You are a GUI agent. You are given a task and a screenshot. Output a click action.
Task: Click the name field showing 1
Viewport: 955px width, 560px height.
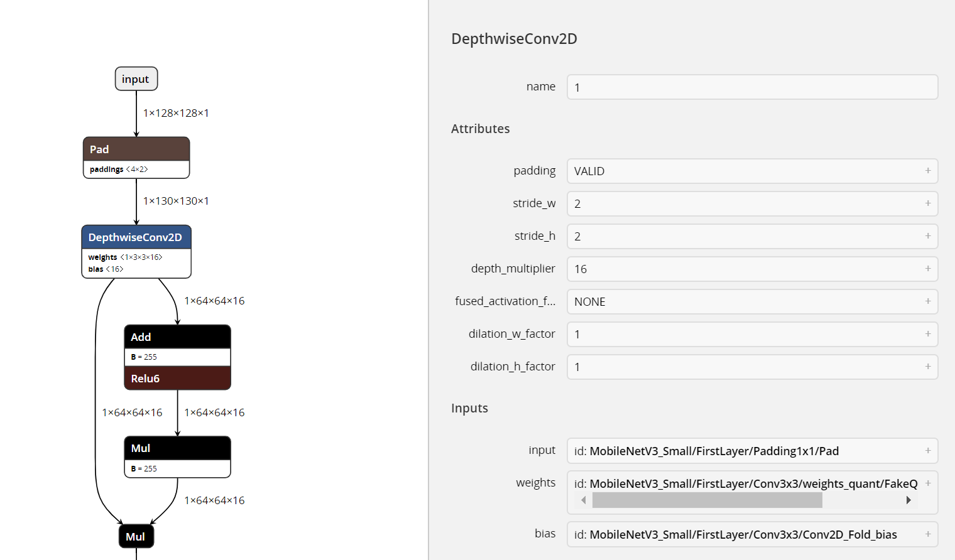[x=752, y=87]
